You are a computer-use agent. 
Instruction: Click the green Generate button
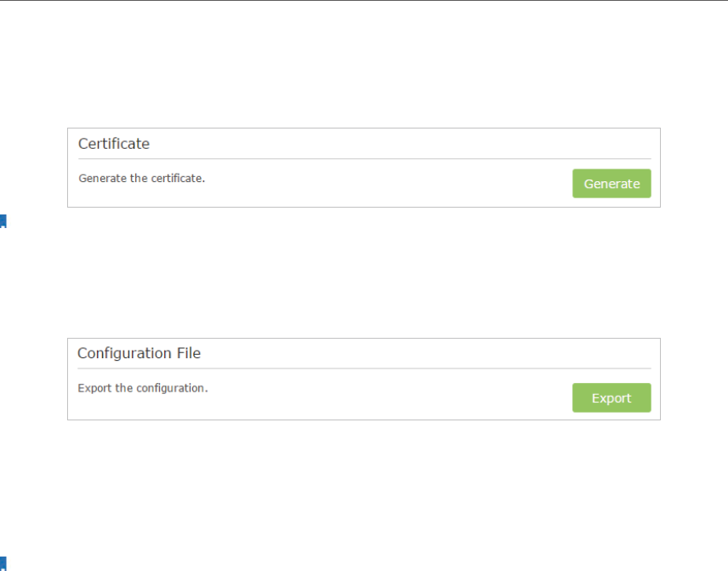click(x=611, y=184)
